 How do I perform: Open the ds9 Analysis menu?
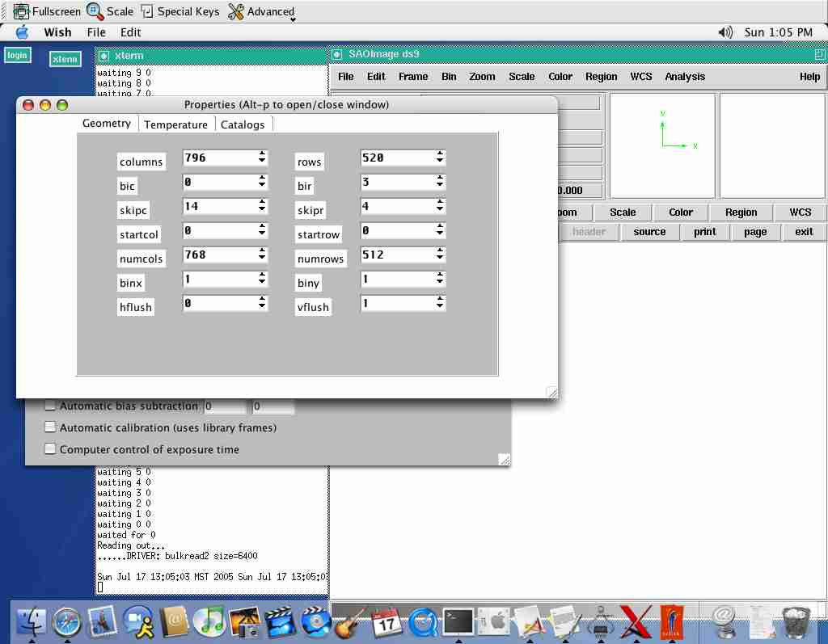pos(685,77)
